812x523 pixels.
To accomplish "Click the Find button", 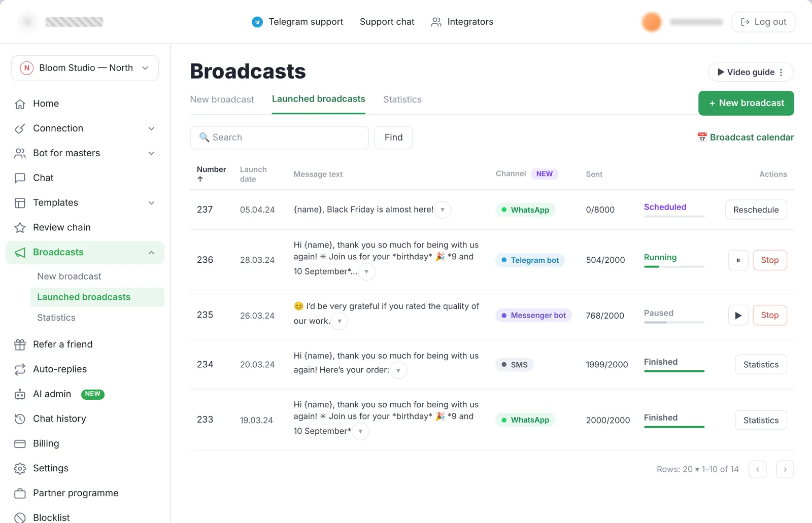I will click(393, 137).
